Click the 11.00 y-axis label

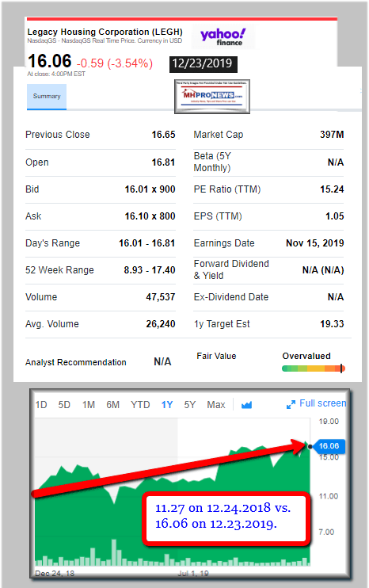[329, 497]
